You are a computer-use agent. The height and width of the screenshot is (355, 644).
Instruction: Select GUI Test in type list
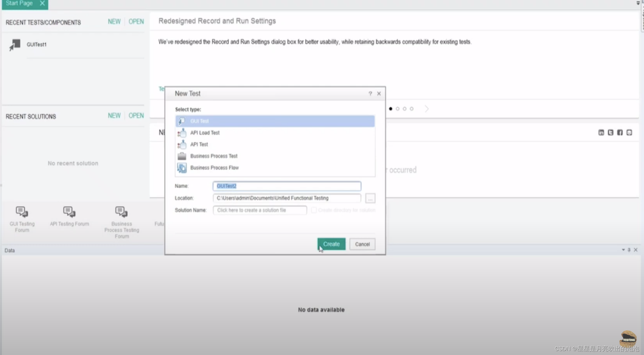275,121
